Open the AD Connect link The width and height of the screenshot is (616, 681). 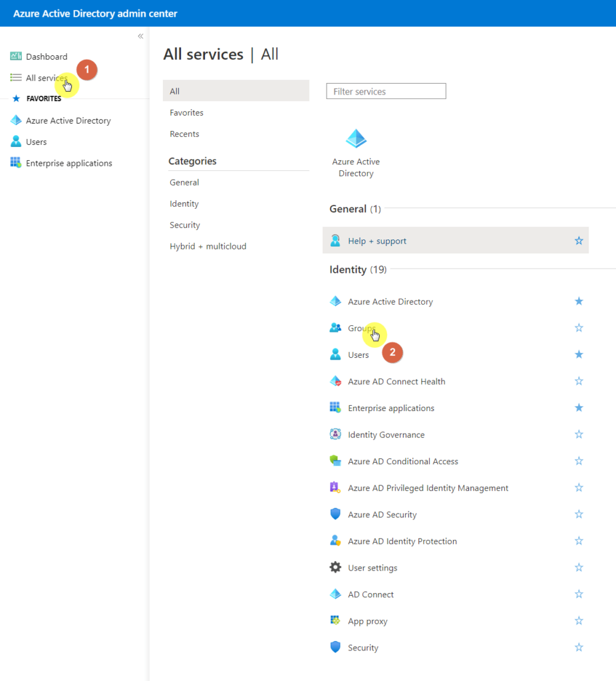point(371,595)
